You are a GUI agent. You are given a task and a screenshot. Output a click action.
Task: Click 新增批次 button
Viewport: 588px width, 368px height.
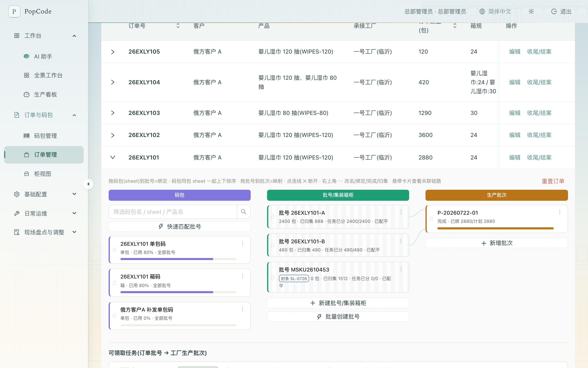496,243
